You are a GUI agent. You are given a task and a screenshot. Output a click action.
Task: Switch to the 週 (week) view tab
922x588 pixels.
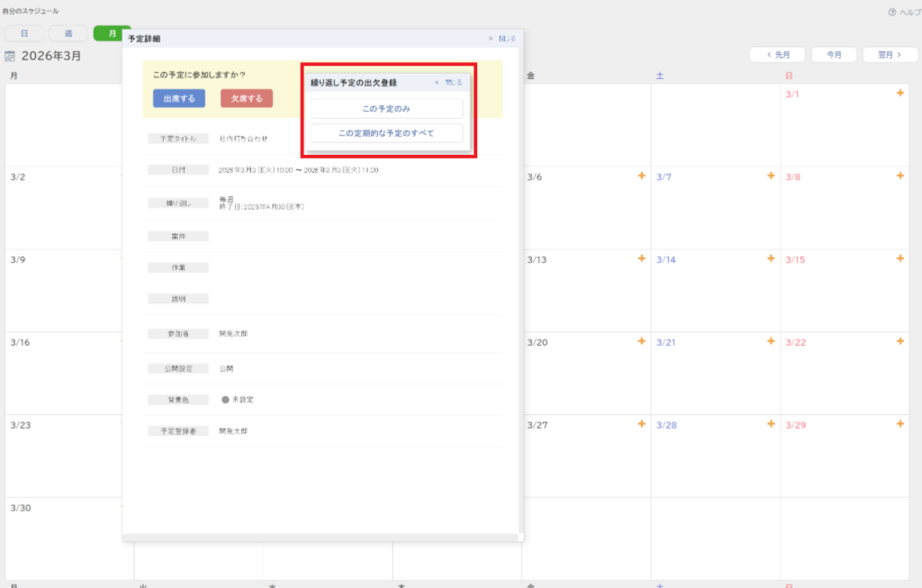coord(68,33)
